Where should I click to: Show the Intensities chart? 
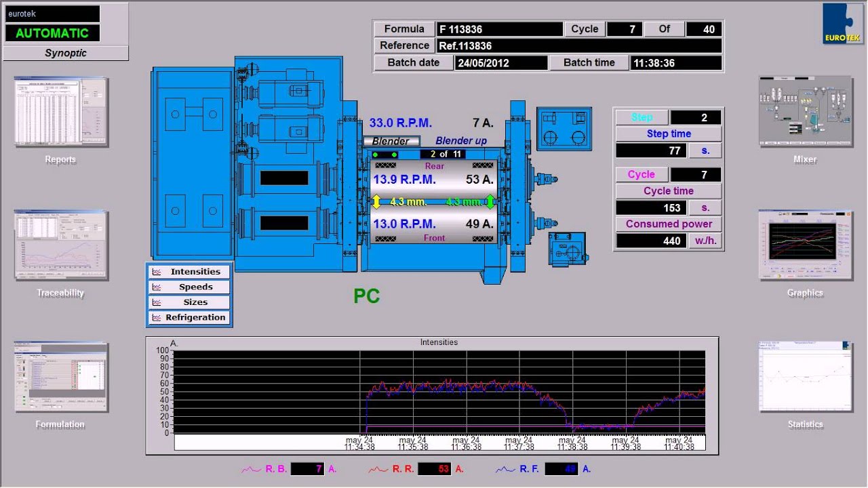click(x=190, y=272)
